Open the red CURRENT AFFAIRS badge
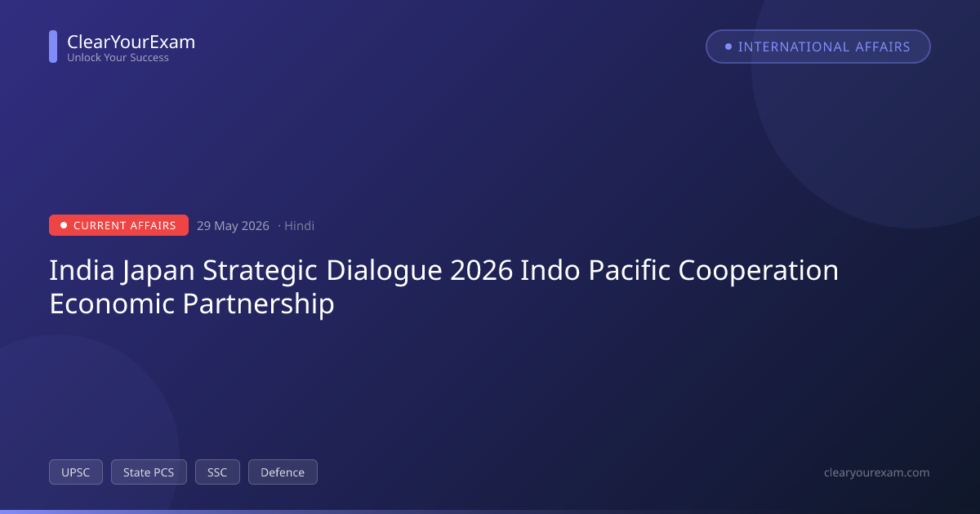The height and width of the screenshot is (514, 980). pos(118,225)
